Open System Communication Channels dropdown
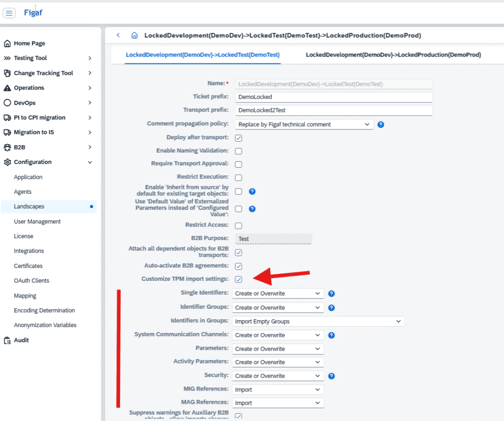This screenshot has height=421, width=504. [x=278, y=335]
